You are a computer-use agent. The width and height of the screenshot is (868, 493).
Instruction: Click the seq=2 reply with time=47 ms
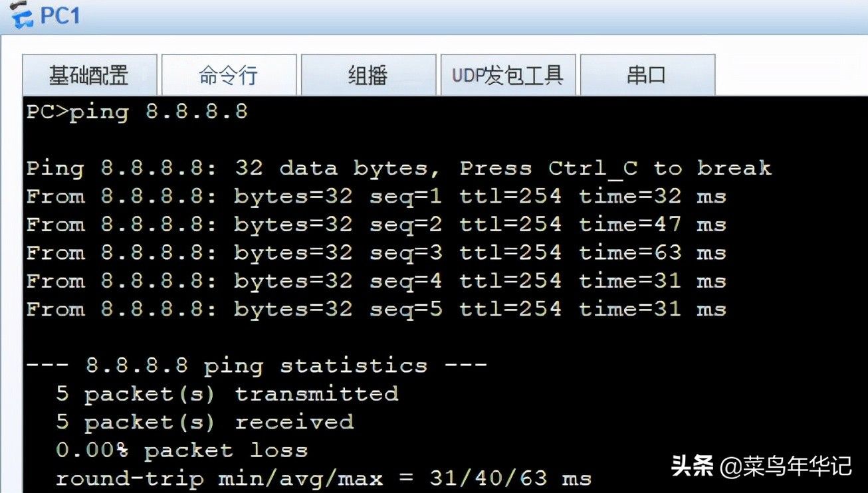[376, 225]
